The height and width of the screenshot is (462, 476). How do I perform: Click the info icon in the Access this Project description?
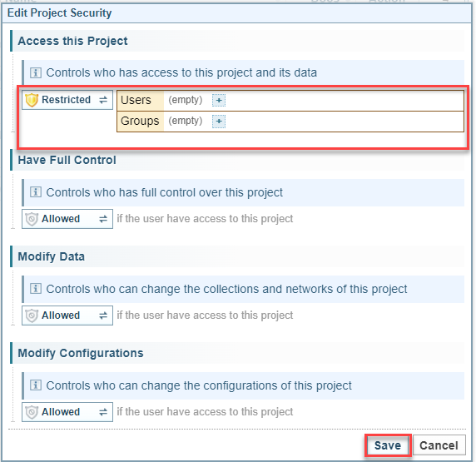pos(36,73)
